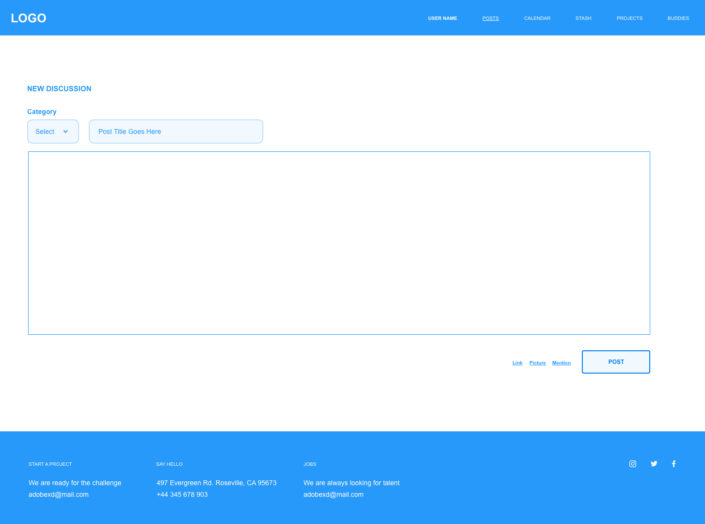Click the Start a Project email address
Viewport: 705px width, 524px height.
click(58, 494)
